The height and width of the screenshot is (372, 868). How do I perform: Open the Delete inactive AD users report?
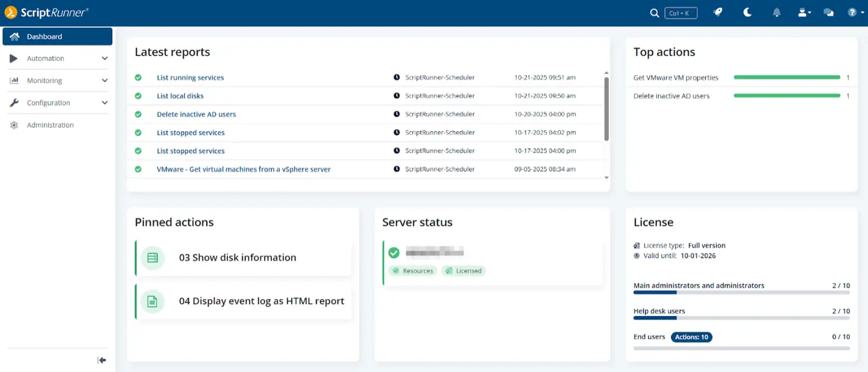click(x=197, y=114)
